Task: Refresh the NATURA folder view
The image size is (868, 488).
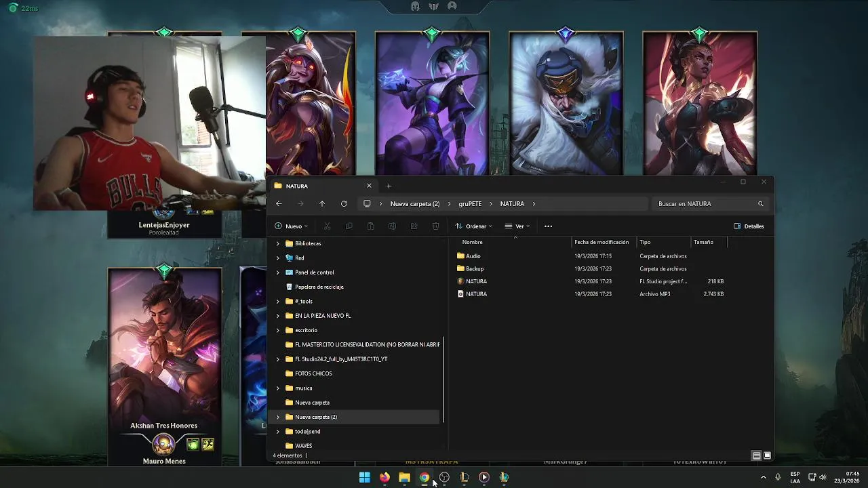Action: coord(344,203)
